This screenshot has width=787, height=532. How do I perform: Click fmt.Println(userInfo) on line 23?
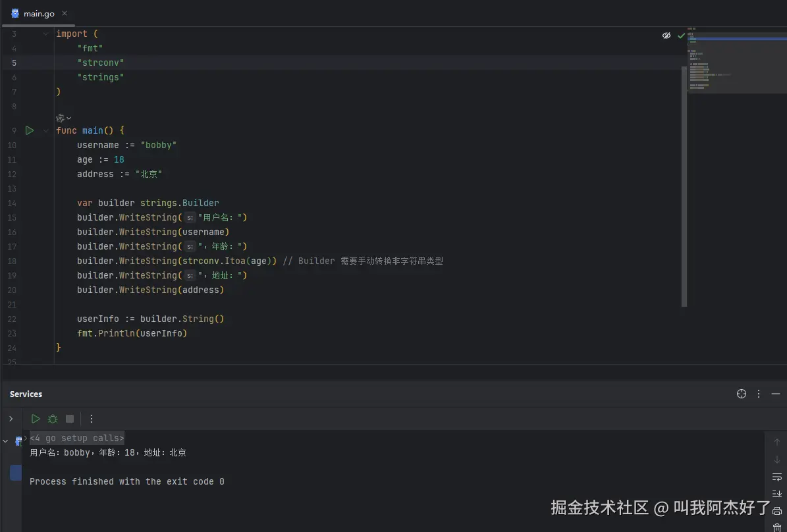pos(132,333)
